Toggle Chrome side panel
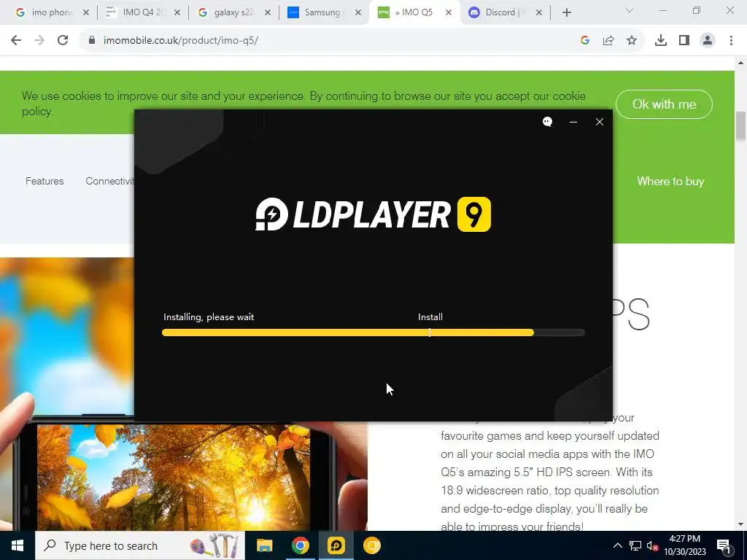Screen dimensions: 747x560 tap(684, 41)
